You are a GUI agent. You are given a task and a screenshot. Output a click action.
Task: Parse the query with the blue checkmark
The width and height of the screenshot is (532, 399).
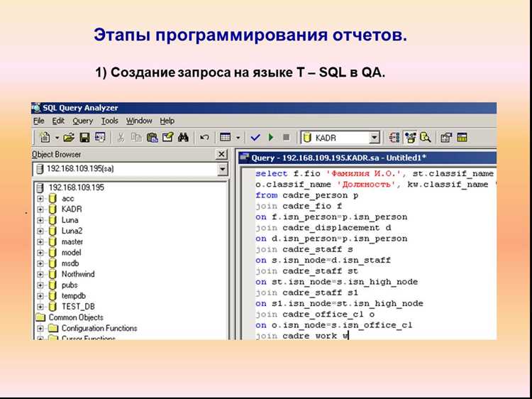pyautogui.click(x=255, y=138)
